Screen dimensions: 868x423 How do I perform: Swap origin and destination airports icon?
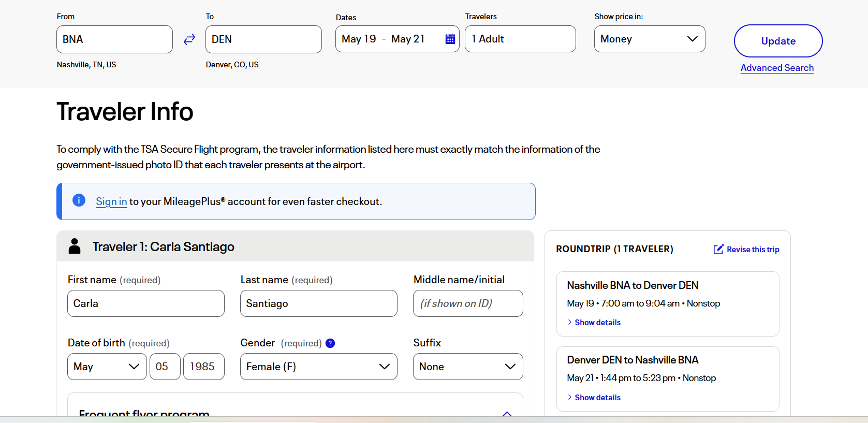189,39
